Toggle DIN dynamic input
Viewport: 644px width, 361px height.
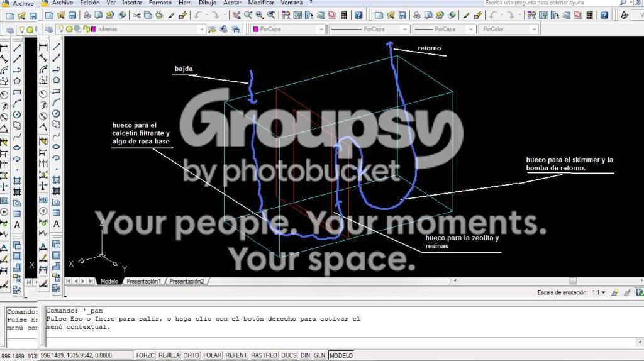[305, 355]
